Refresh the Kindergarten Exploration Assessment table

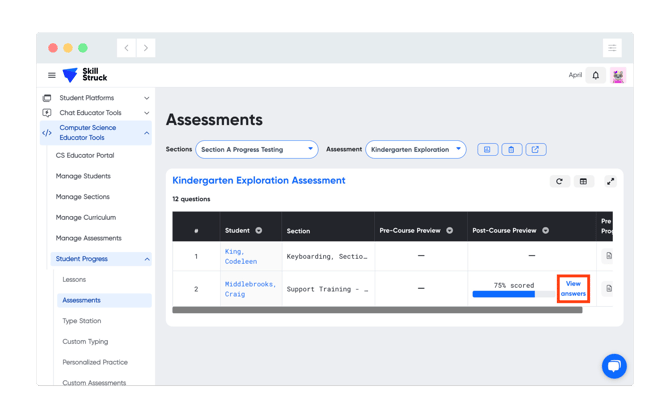click(x=559, y=181)
